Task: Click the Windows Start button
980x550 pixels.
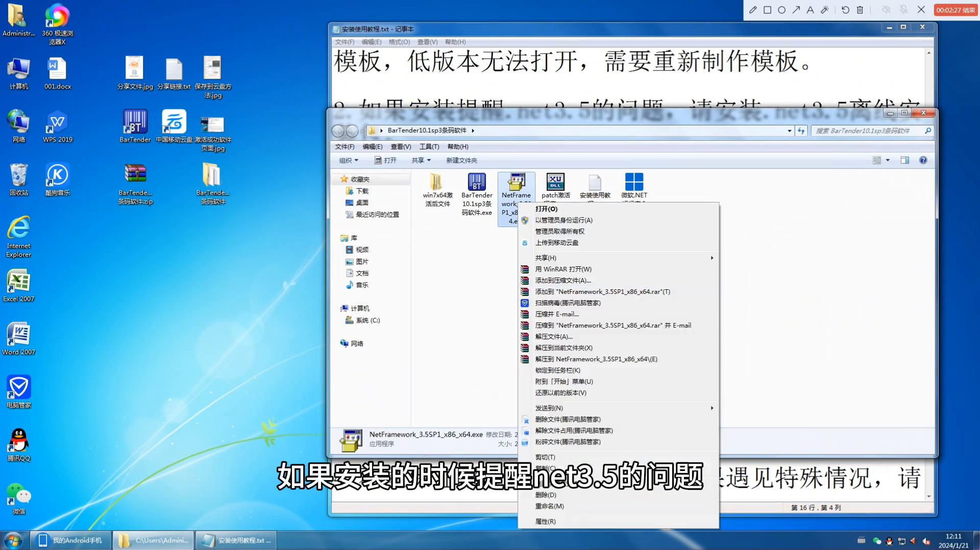Action: [x=13, y=540]
